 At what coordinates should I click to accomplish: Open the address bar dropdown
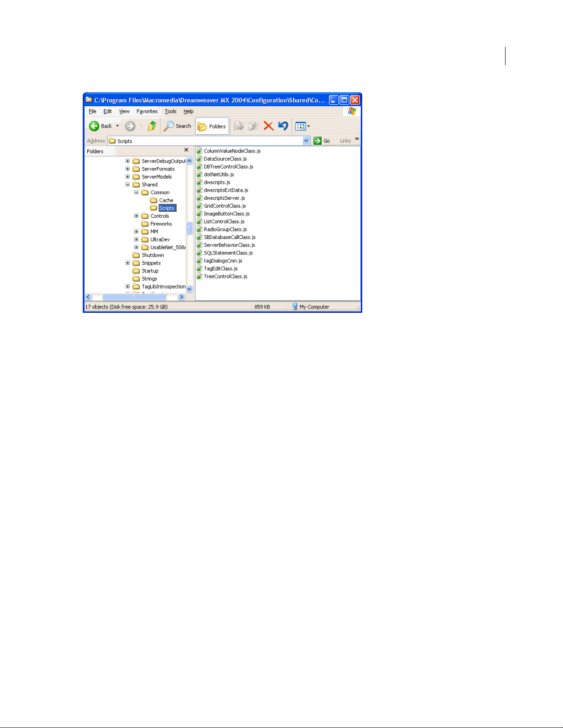[307, 141]
